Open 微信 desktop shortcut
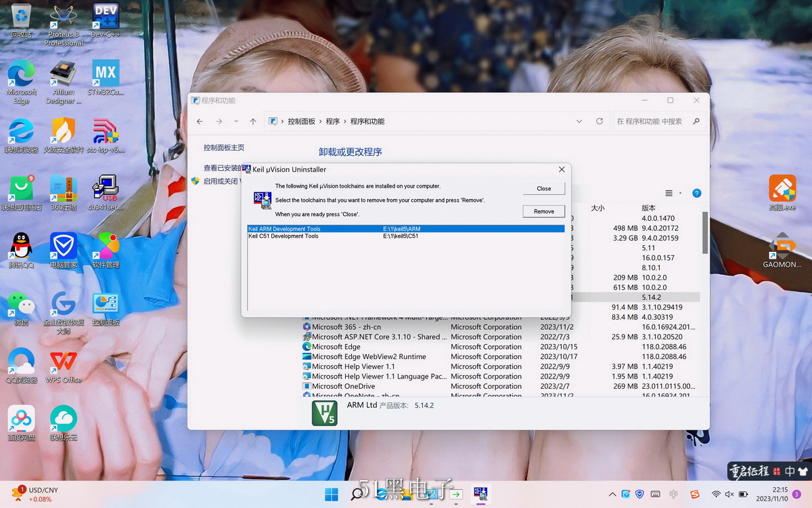This screenshot has height=508, width=812. (x=22, y=308)
